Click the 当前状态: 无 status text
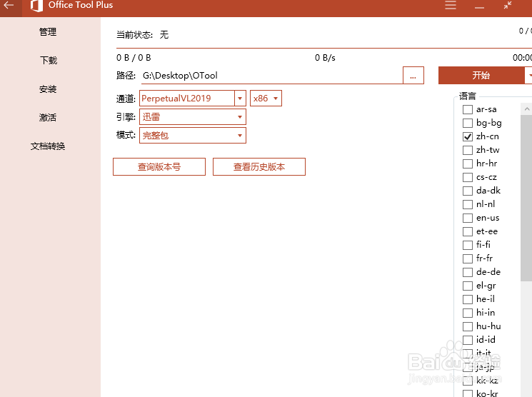 point(143,34)
